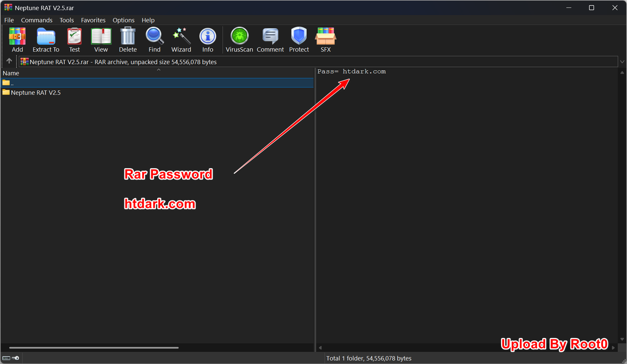The width and height of the screenshot is (627, 364).
Task: Open the Favorites menu
Action: click(93, 20)
